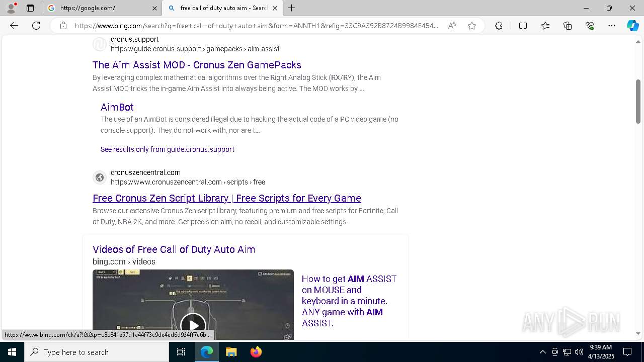Close the google.com tab
644x362 pixels.
click(154, 8)
